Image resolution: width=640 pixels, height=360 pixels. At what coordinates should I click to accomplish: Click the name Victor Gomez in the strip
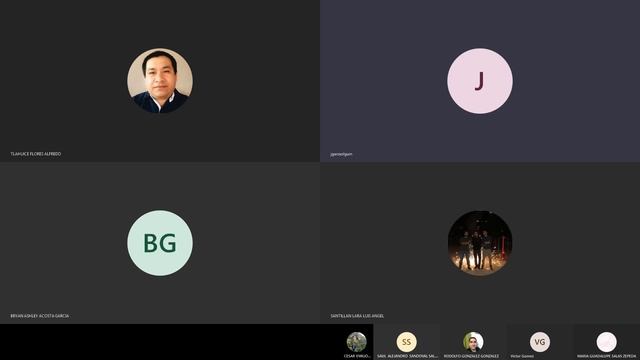(x=522, y=356)
